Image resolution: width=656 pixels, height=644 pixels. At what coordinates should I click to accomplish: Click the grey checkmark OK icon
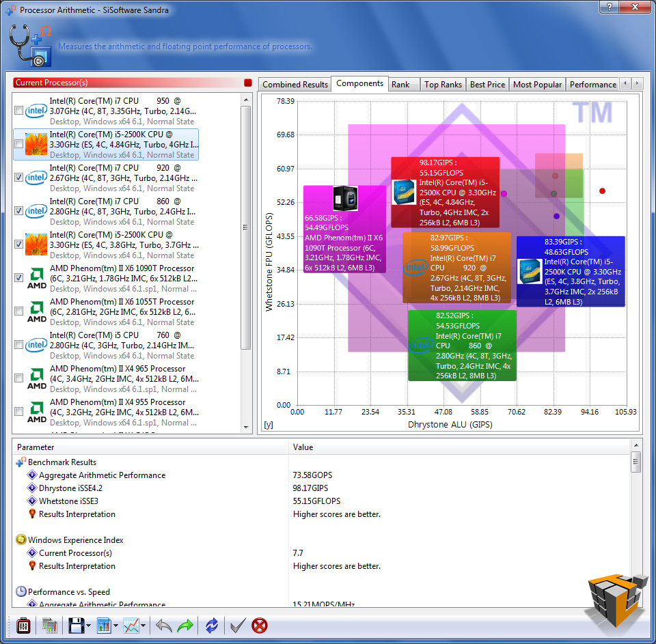237,626
